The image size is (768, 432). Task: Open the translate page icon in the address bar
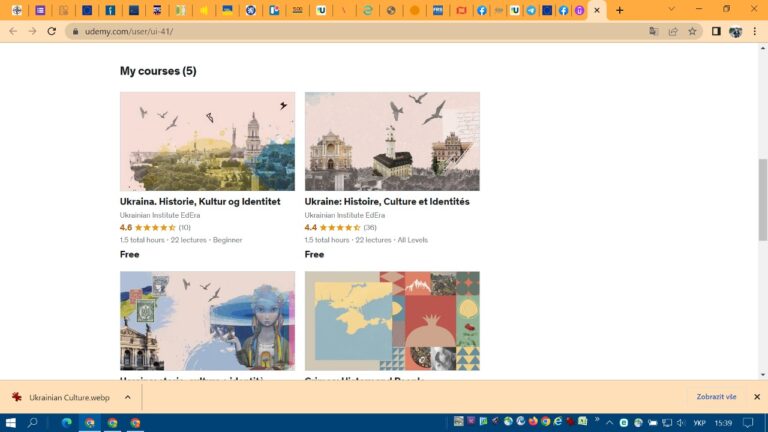653,31
